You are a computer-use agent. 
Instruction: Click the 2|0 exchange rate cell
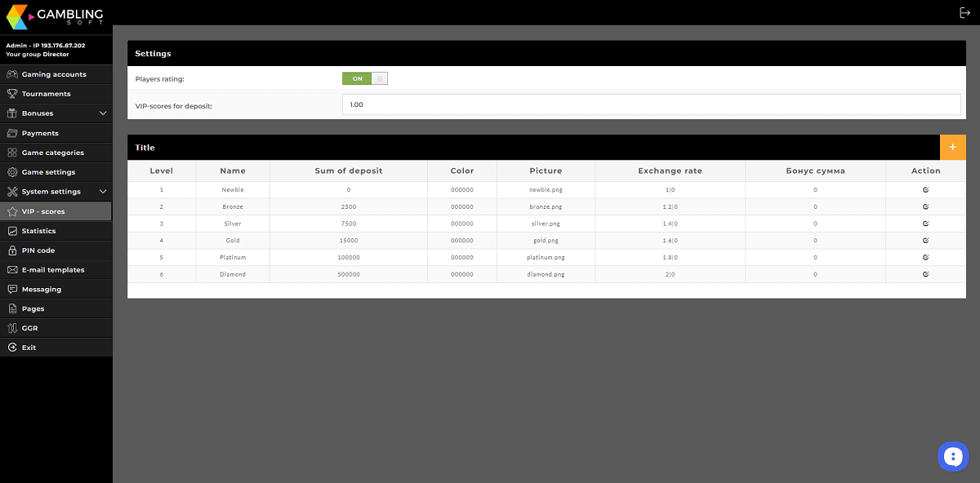tap(670, 274)
